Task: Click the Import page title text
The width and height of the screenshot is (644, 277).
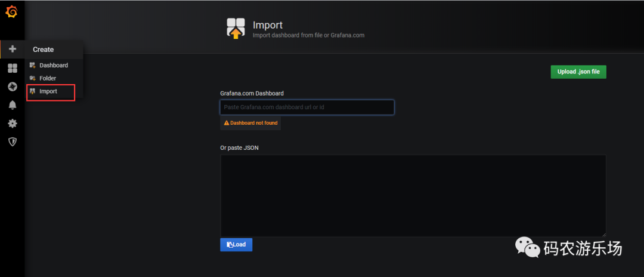Action: click(x=268, y=25)
